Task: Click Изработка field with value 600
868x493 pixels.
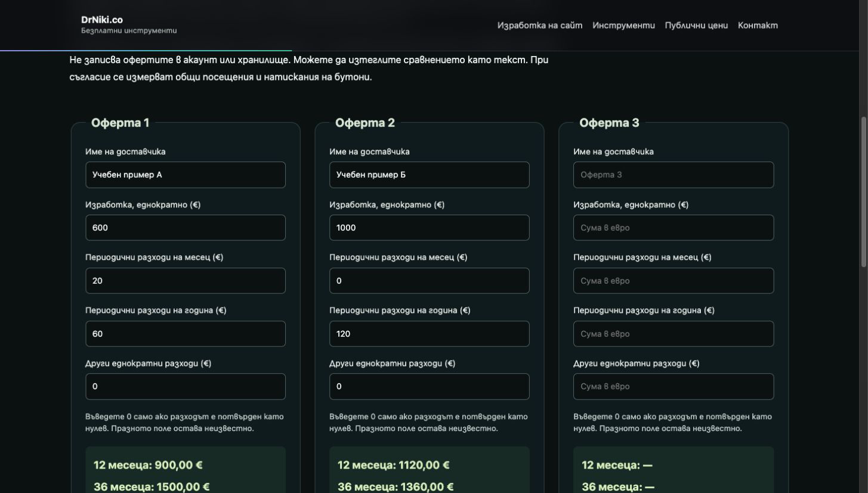Action: [x=186, y=228]
